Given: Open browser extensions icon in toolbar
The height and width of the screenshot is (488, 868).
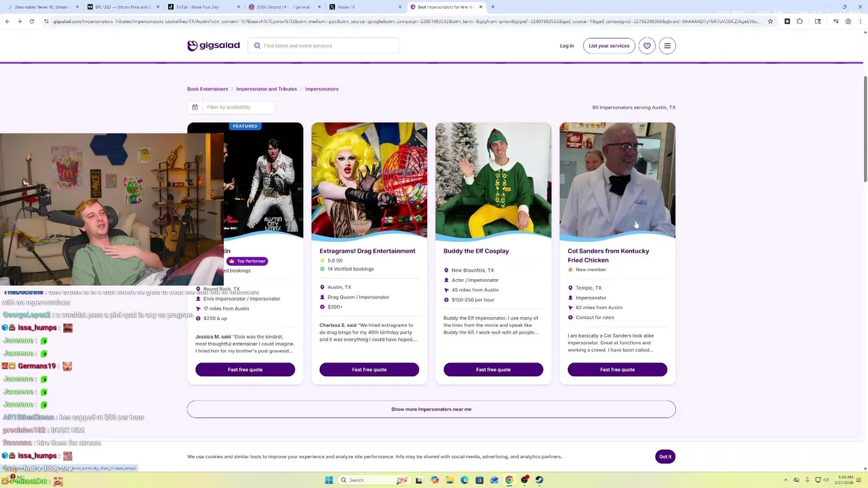Looking at the screenshot, I should tap(800, 21).
